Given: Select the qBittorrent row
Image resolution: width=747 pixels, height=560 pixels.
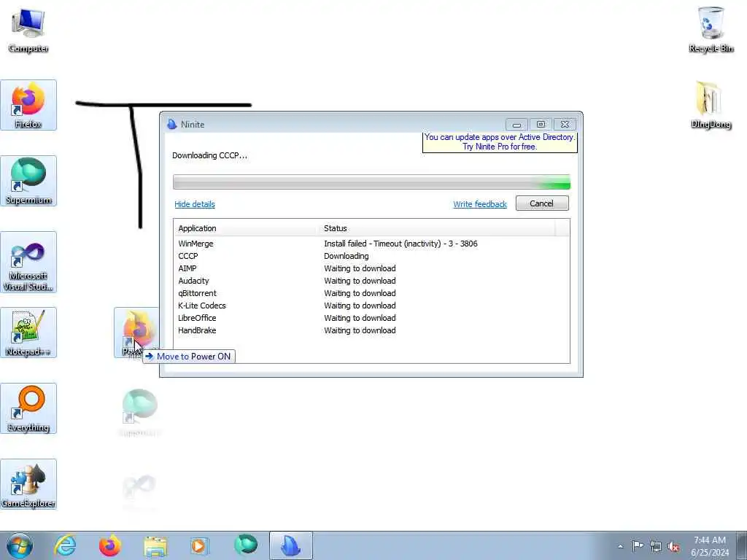Looking at the screenshot, I should coord(371,293).
